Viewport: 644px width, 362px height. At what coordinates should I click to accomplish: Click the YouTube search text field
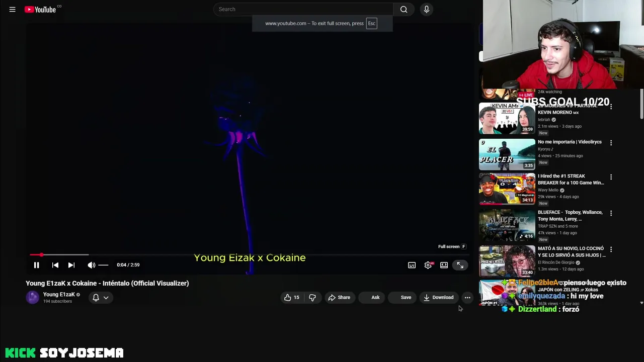coord(303,9)
